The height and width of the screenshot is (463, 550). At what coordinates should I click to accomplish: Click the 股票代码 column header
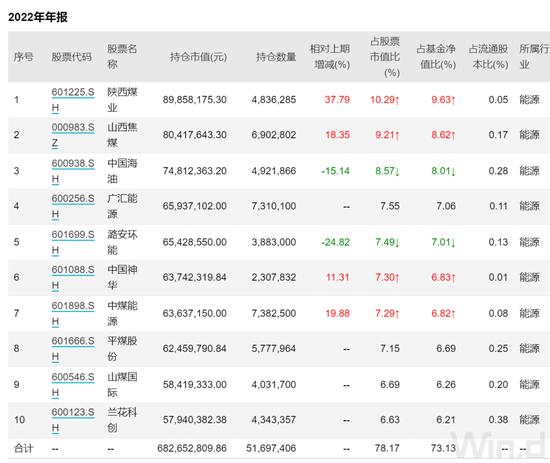[x=72, y=57]
